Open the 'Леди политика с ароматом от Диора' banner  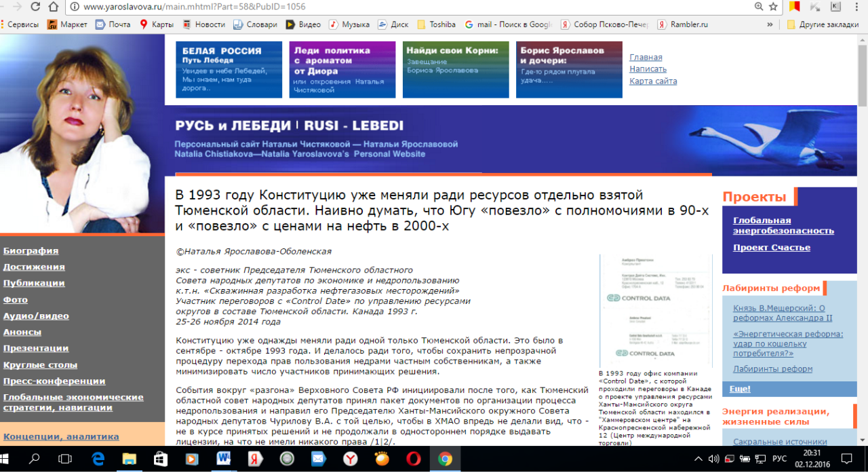(342, 70)
